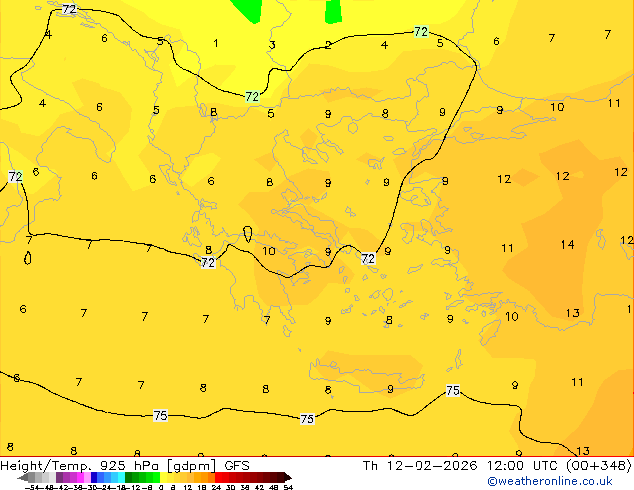Pick the darkest green legend swatch
This screenshot has height=490, width=634.
[x=129, y=477]
